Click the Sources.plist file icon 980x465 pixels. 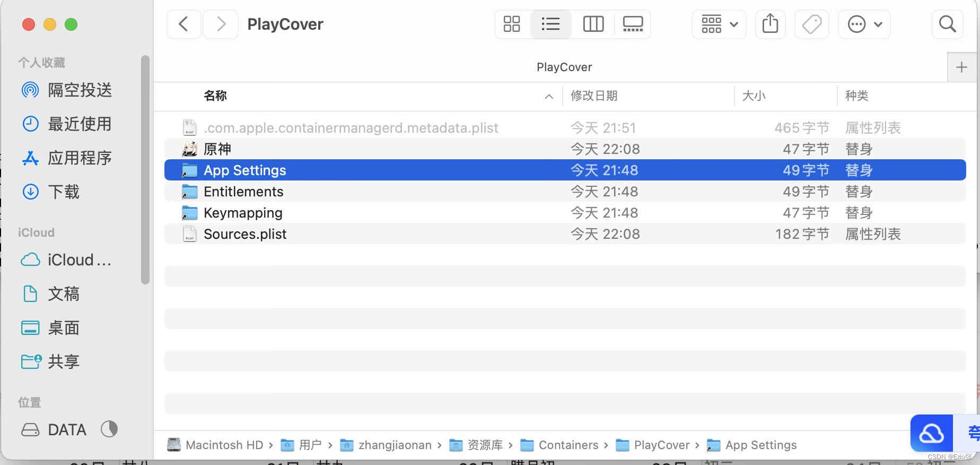click(189, 234)
